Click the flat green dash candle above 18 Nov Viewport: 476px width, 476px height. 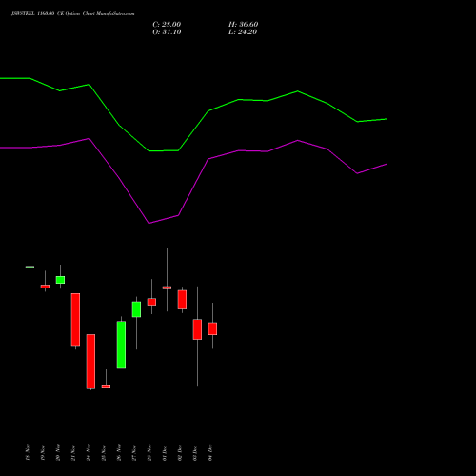click(30, 267)
